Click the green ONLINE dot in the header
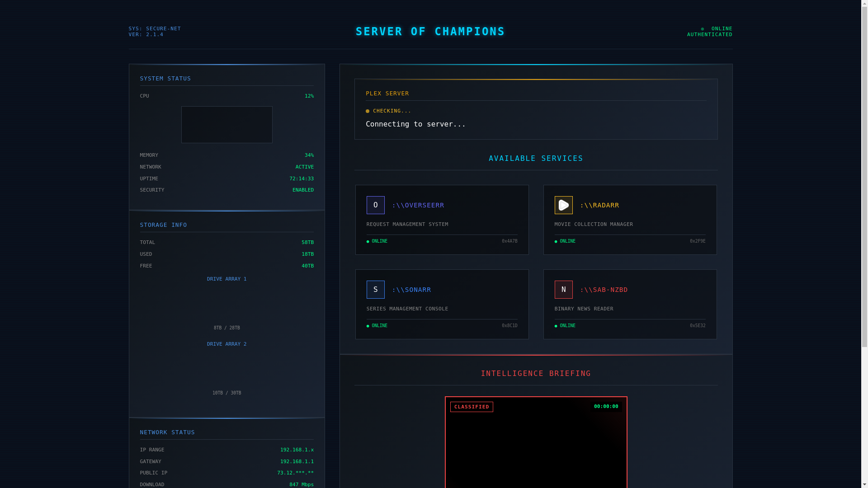 703,29
